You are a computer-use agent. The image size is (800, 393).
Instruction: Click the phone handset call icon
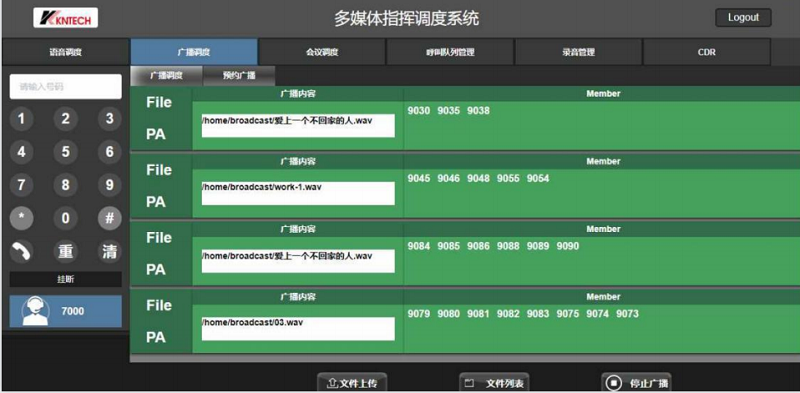point(21,252)
